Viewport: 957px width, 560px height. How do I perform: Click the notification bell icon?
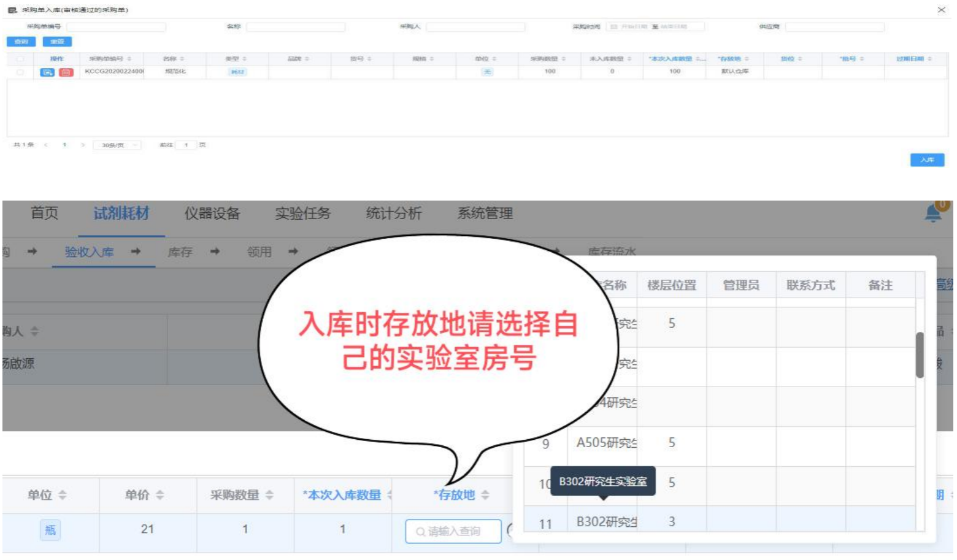pyautogui.click(x=933, y=213)
